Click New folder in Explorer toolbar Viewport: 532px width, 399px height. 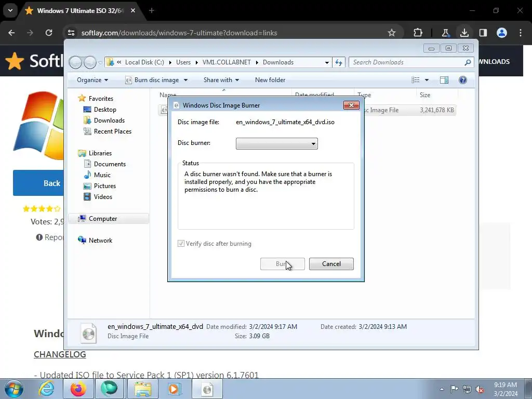tap(270, 79)
